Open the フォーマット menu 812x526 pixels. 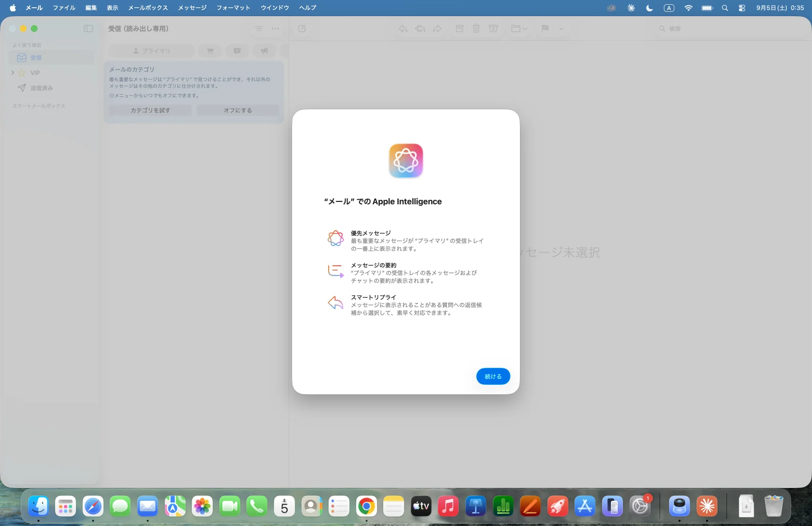pyautogui.click(x=233, y=8)
